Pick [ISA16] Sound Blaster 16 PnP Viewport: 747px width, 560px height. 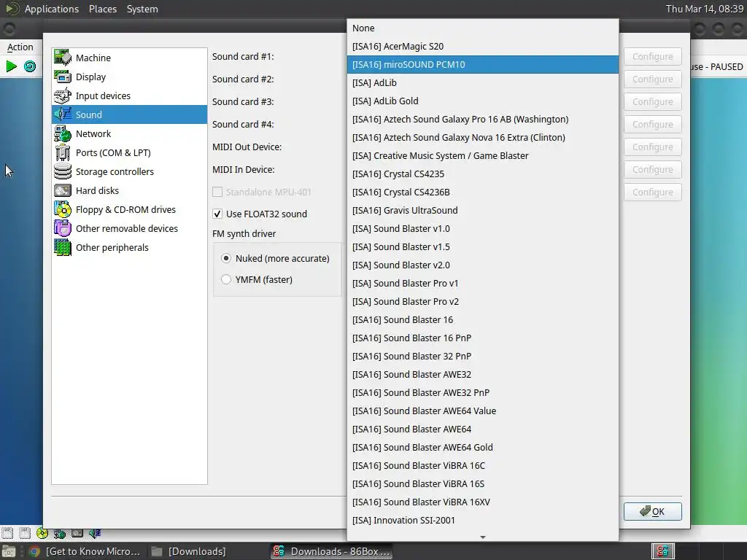point(483,338)
